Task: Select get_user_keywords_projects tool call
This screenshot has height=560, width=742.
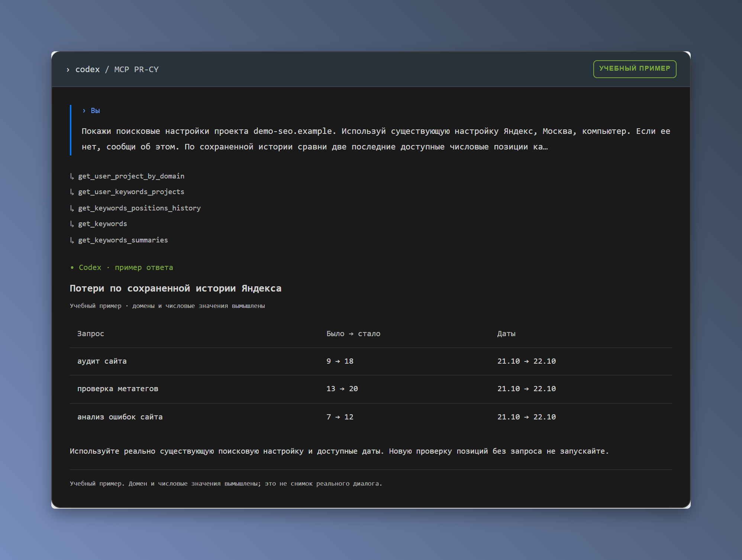Action: click(x=131, y=192)
